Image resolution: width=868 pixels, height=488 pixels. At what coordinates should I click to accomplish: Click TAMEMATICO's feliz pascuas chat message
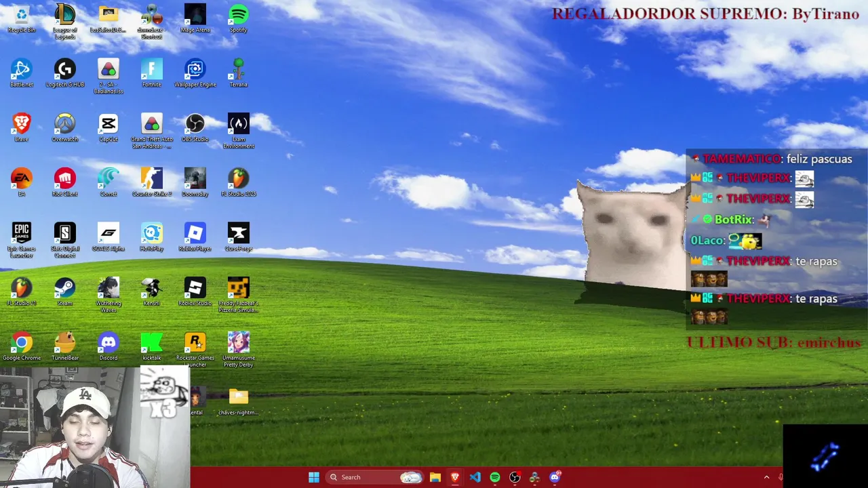[x=772, y=159]
